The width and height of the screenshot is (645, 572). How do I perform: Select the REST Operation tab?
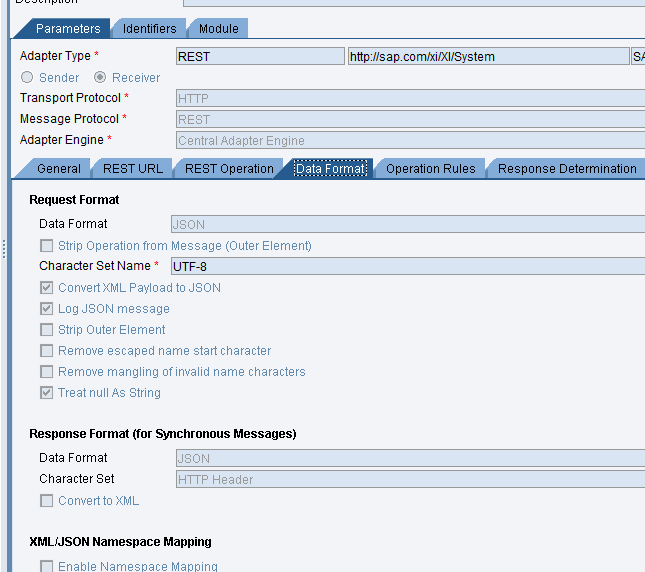229,169
